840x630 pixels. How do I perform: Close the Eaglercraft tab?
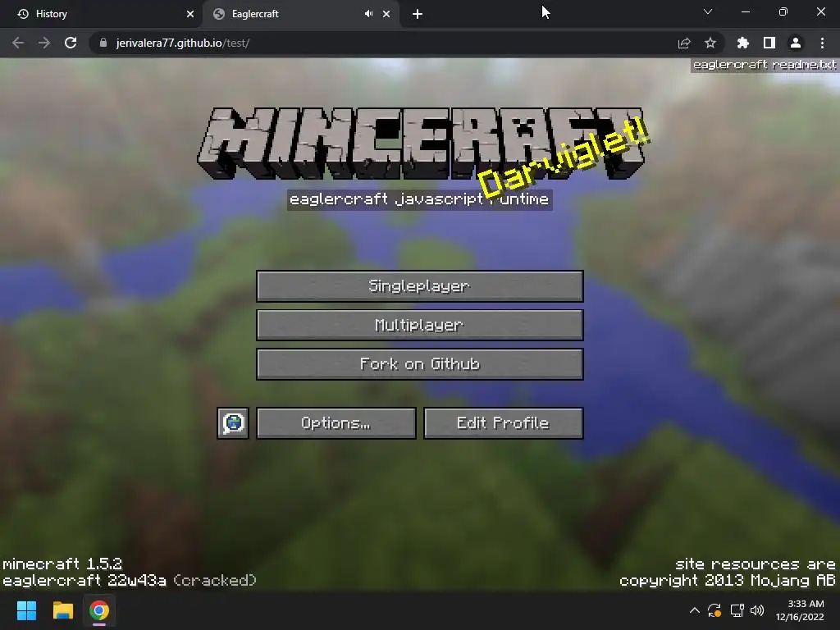[x=386, y=14]
